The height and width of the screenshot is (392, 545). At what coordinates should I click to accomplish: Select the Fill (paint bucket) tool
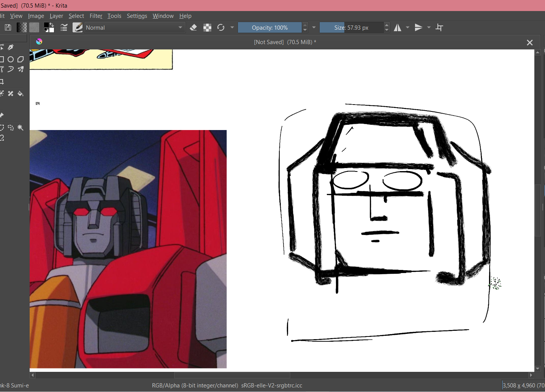click(x=21, y=94)
